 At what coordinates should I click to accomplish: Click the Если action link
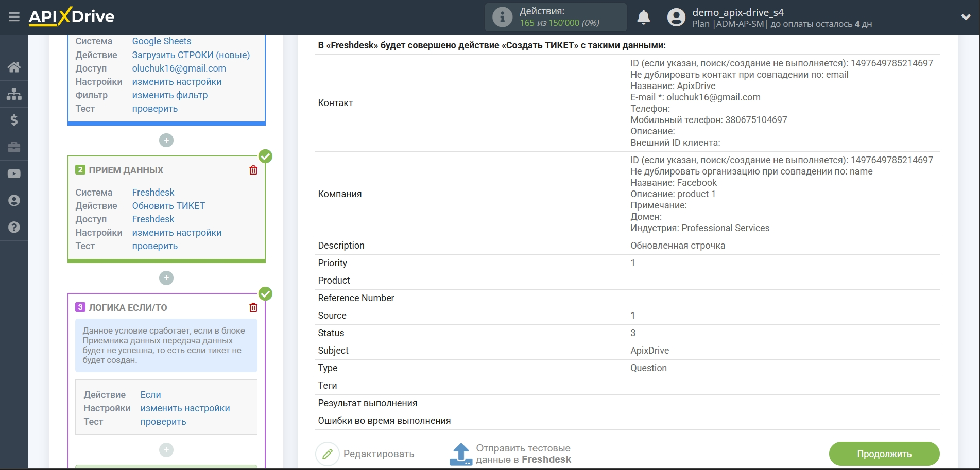click(x=151, y=395)
